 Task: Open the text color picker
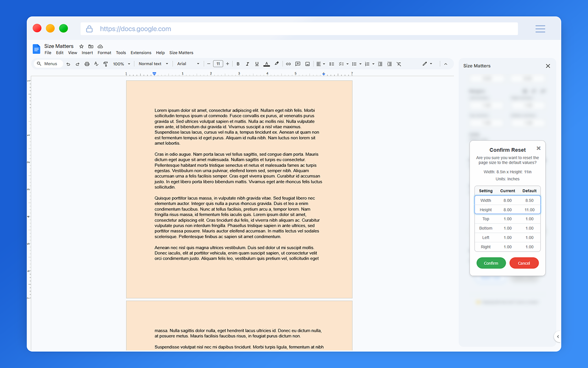point(266,64)
